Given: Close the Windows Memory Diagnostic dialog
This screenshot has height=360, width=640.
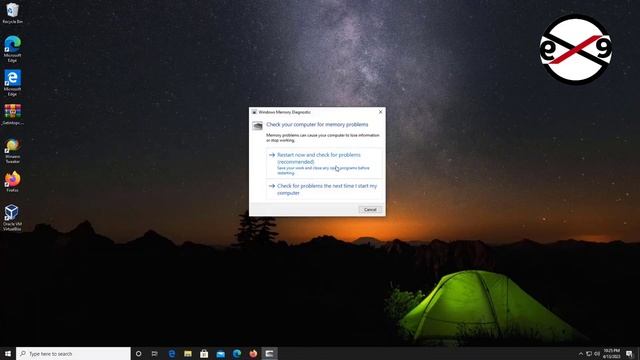Looking at the screenshot, I should coord(380,111).
